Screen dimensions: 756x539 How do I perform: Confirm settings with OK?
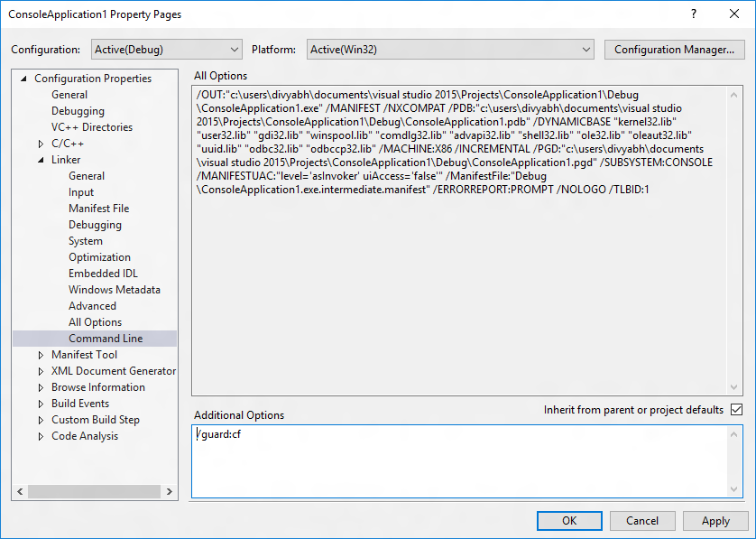pos(569,520)
